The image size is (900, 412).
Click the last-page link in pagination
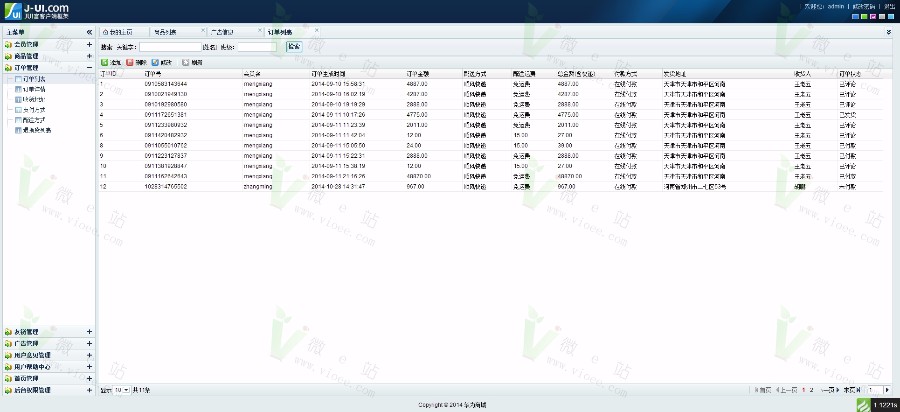tap(852, 390)
